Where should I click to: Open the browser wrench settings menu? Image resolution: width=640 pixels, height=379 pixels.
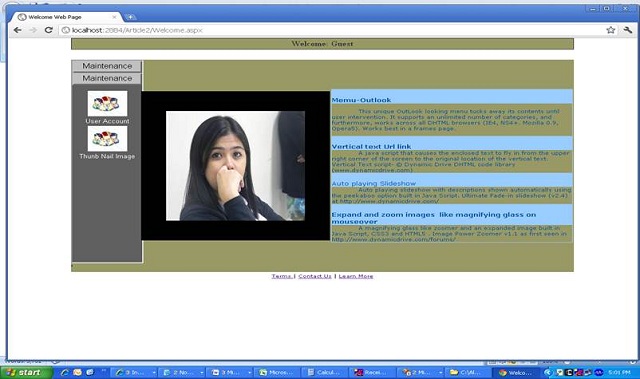tap(628, 30)
